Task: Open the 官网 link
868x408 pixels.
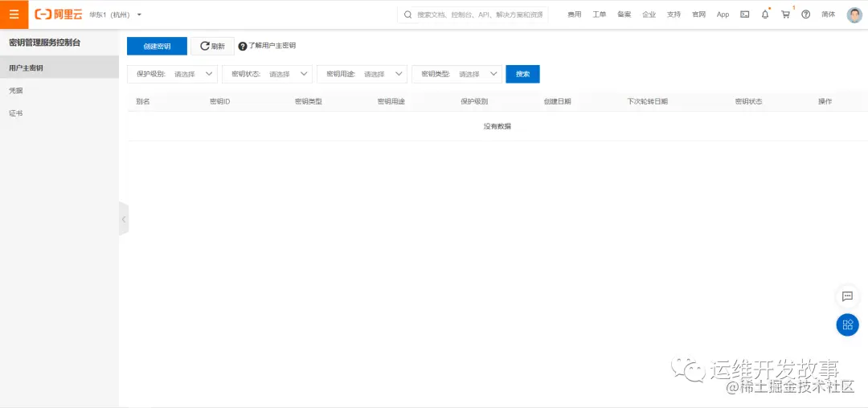Action: click(698, 15)
